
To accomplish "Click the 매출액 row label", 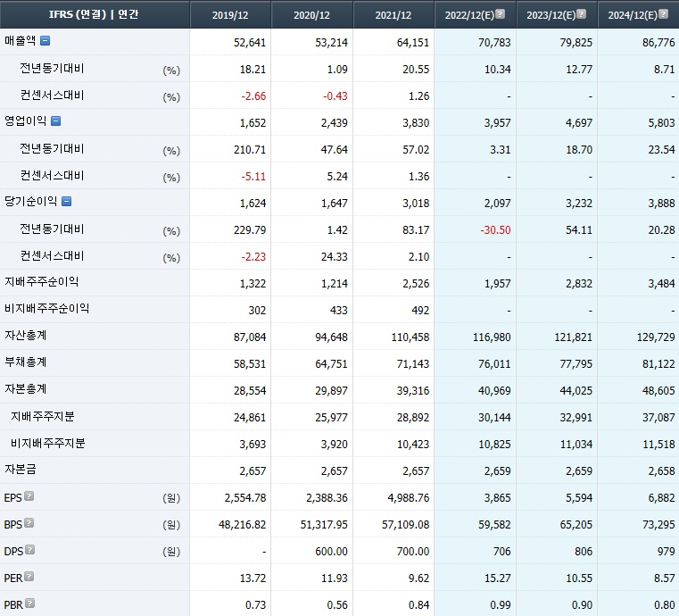I will pyautogui.click(x=21, y=41).
